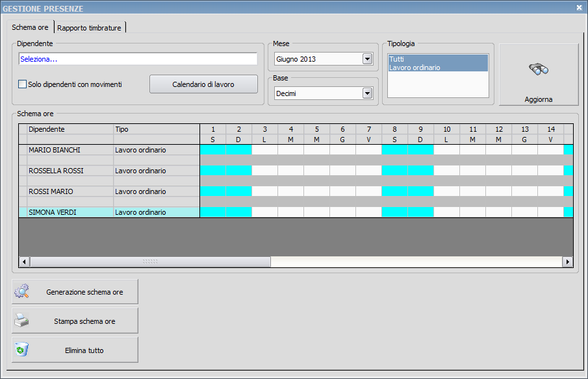Click the horizontal scrollbar right arrow
Viewport: 588px width, 379px height.
tap(567, 262)
